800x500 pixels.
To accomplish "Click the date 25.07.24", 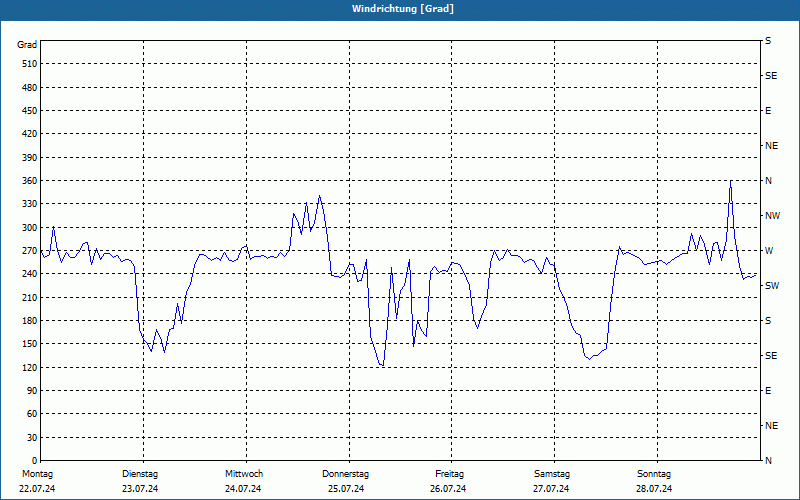I will (x=346, y=489).
